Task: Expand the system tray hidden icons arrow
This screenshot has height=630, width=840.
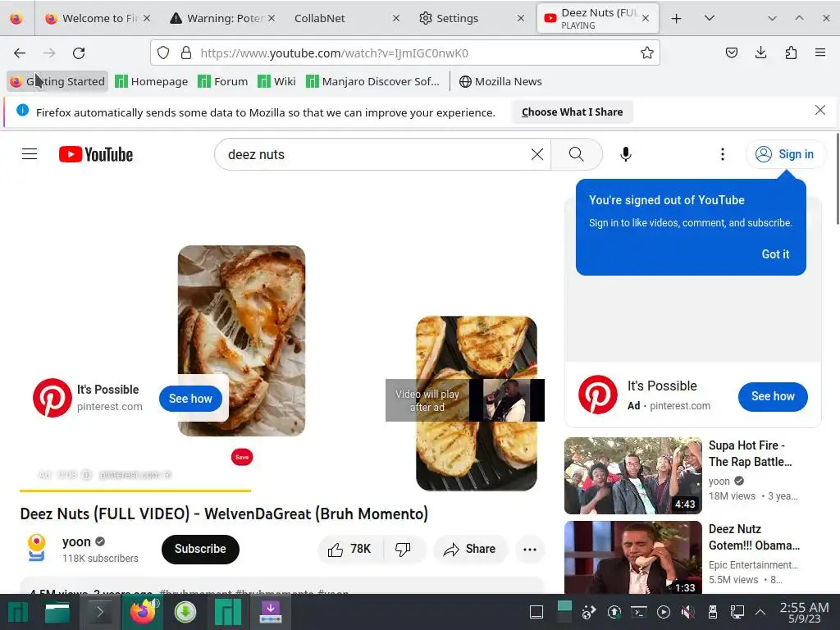Action: click(760, 612)
